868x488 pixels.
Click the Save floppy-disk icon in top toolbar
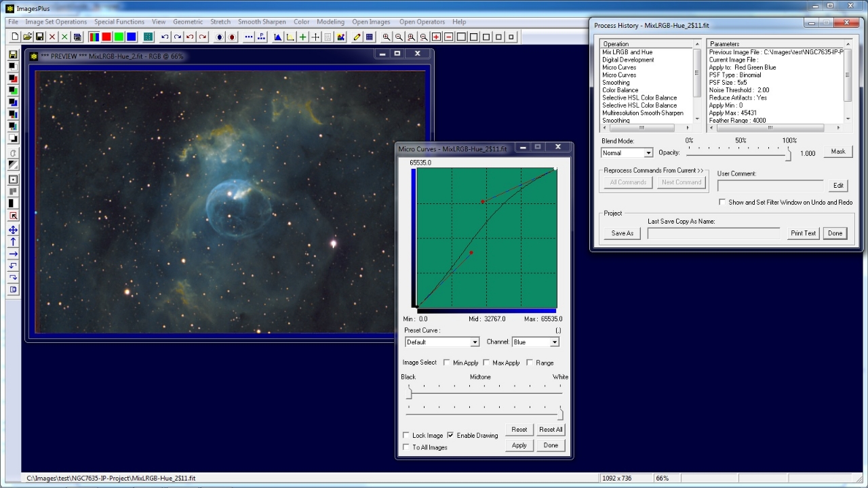[x=40, y=37]
